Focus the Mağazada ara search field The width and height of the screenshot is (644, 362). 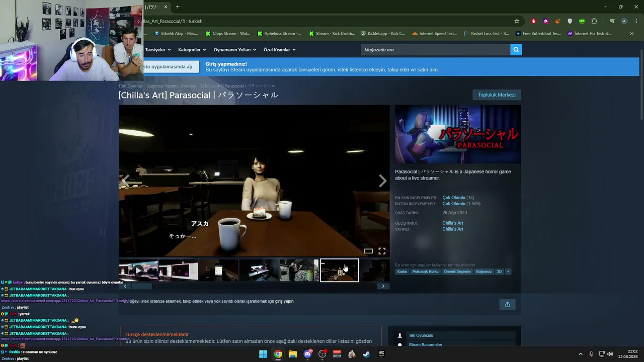pos(435,49)
